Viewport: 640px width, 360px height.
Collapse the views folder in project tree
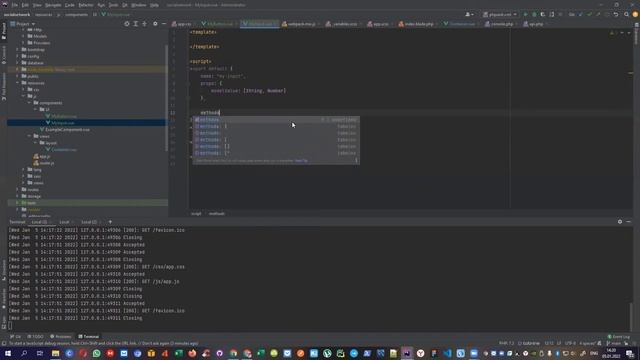[29, 136]
